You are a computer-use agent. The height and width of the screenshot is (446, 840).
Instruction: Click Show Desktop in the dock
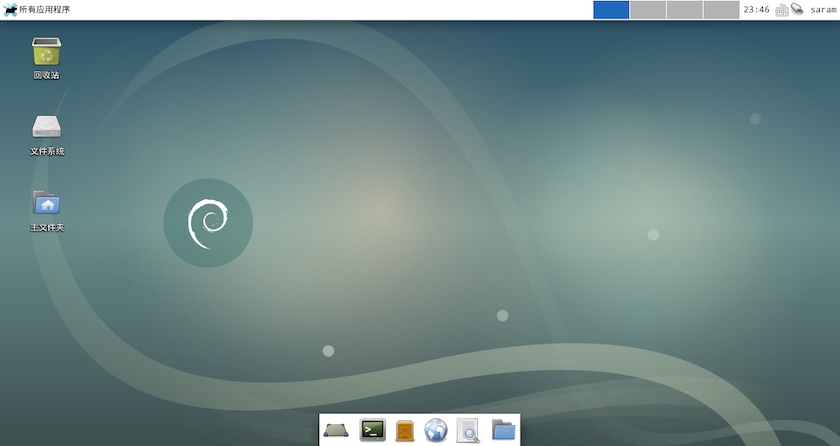(x=336, y=430)
